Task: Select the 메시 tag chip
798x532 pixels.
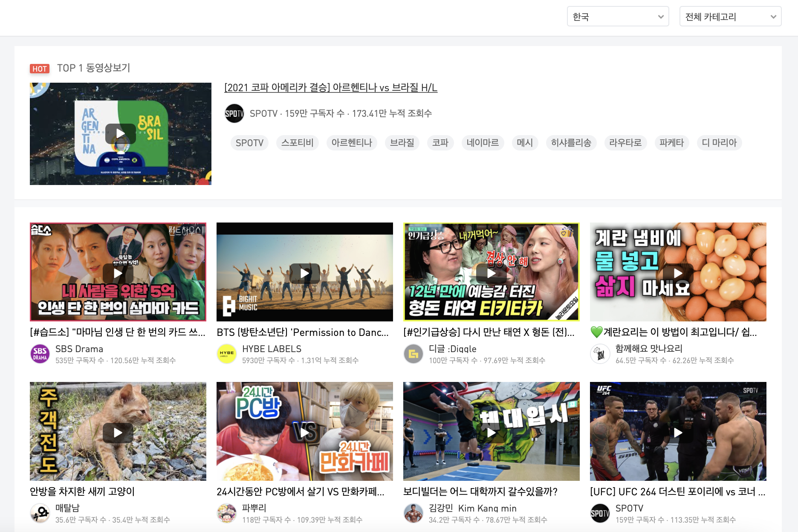Action: coord(525,143)
